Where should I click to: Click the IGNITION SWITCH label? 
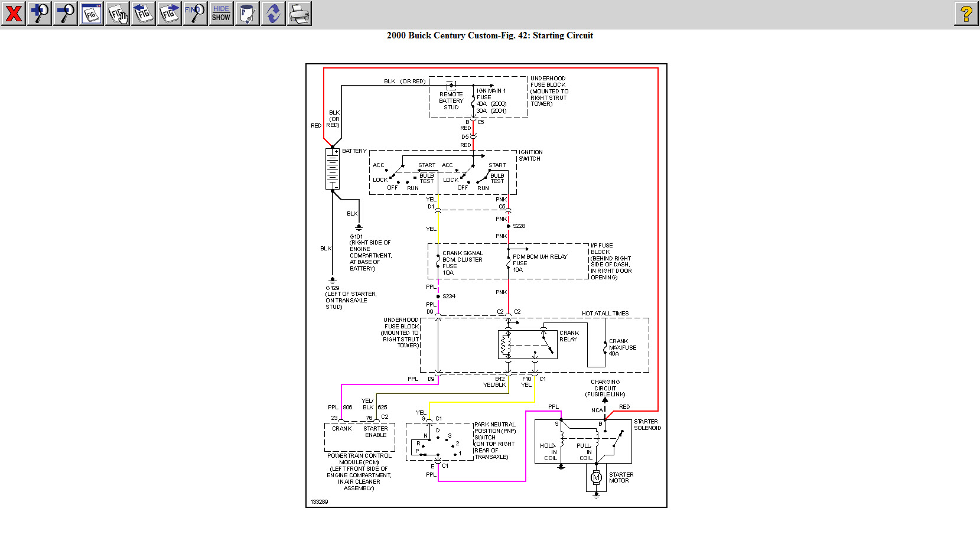click(x=530, y=155)
